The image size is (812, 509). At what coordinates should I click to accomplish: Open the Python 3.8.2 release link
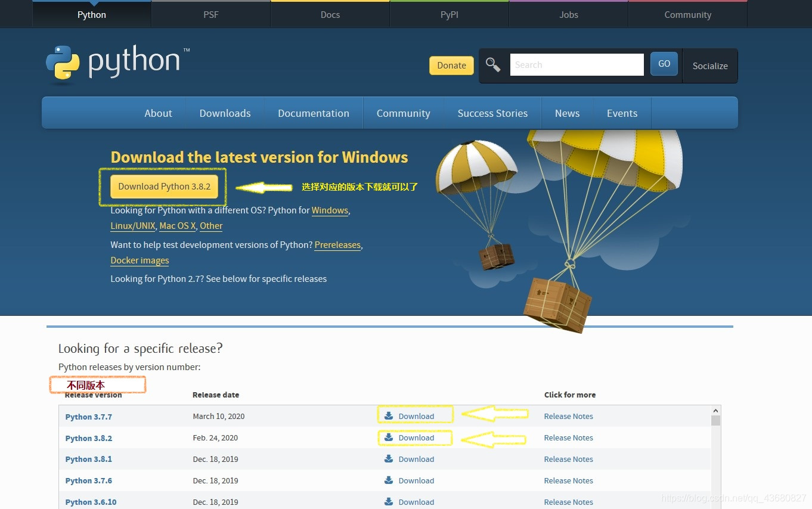point(88,438)
